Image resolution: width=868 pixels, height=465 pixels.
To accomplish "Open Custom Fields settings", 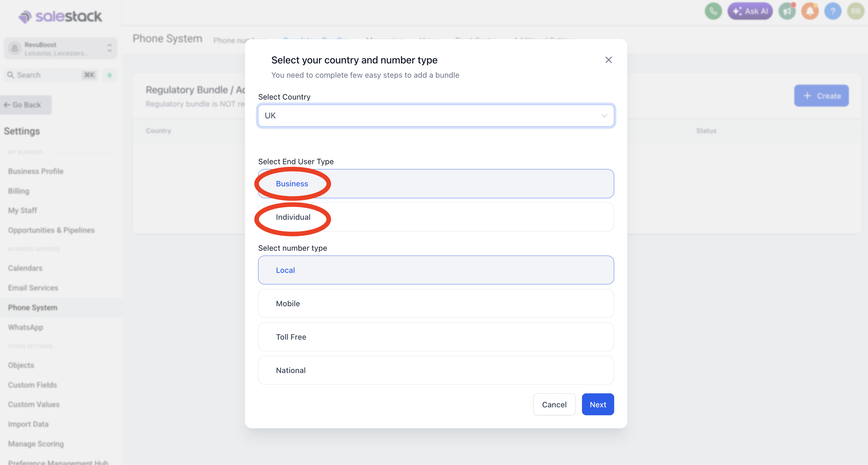I will (x=32, y=385).
